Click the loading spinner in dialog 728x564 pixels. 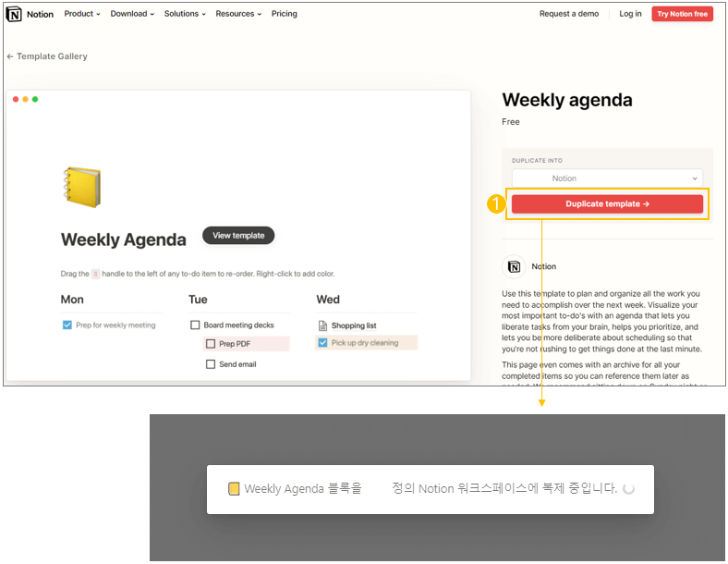628,489
